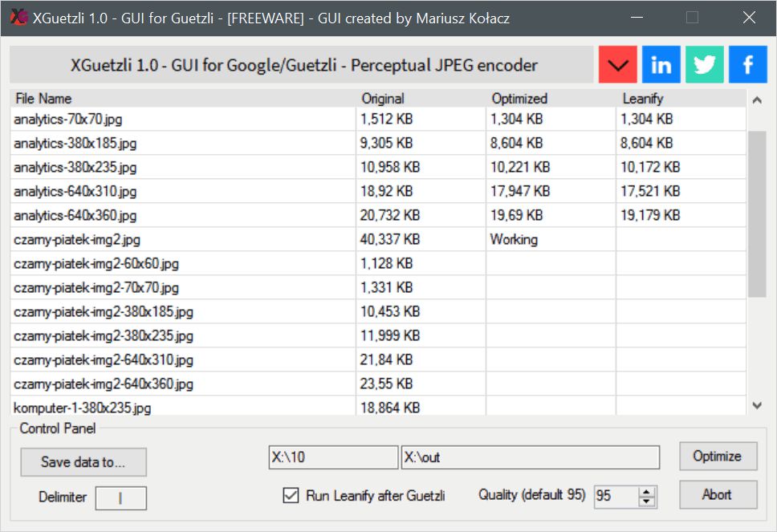The height and width of the screenshot is (532, 777).
Task: Sort list by File Name column header
Action: 183,99
